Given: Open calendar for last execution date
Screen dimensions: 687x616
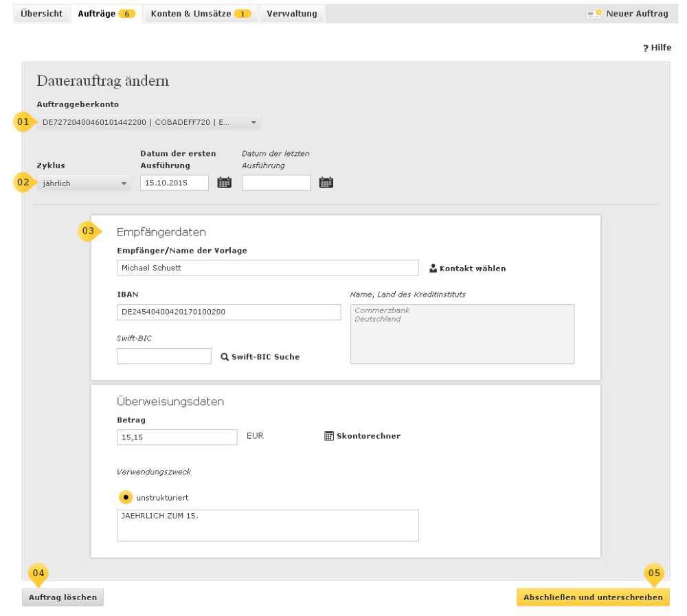Looking at the screenshot, I should [326, 183].
